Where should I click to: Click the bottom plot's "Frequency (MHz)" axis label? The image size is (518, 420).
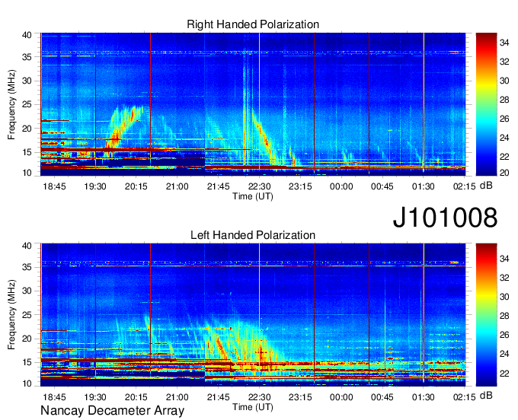(11, 315)
